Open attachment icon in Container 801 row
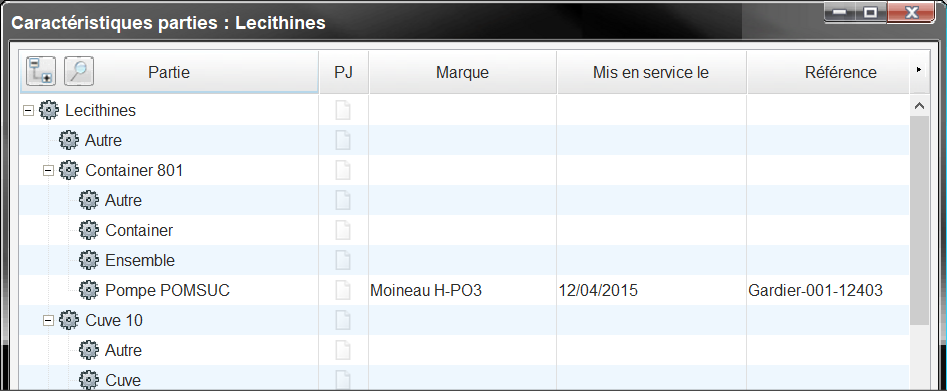This screenshot has width=947, height=391. pyautogui.click(x=343, y=170)
